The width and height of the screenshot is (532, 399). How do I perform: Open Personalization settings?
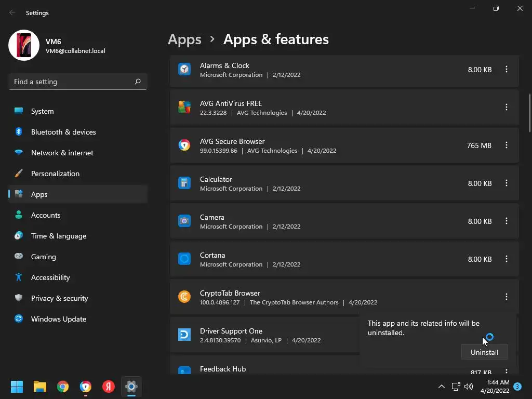(78, 174)
